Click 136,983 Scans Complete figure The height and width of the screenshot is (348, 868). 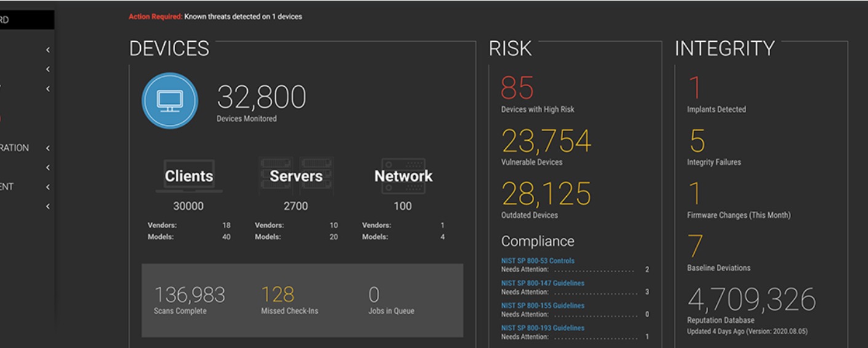[189, 295]
